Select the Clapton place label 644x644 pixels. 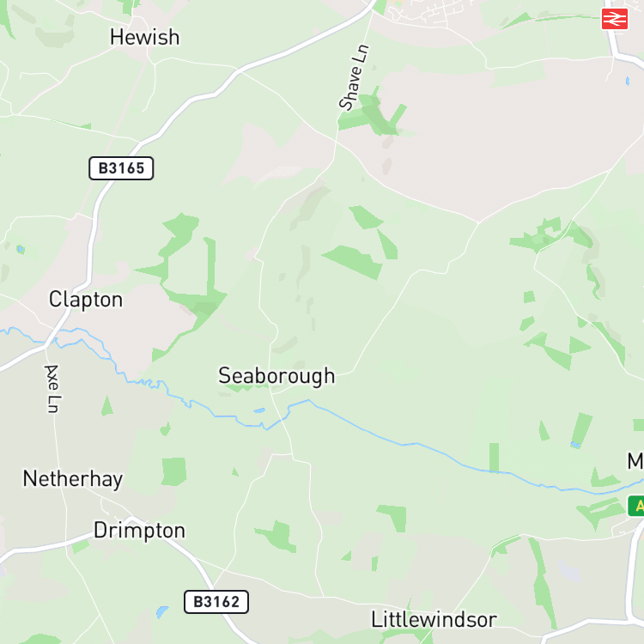tap(86, 300)
